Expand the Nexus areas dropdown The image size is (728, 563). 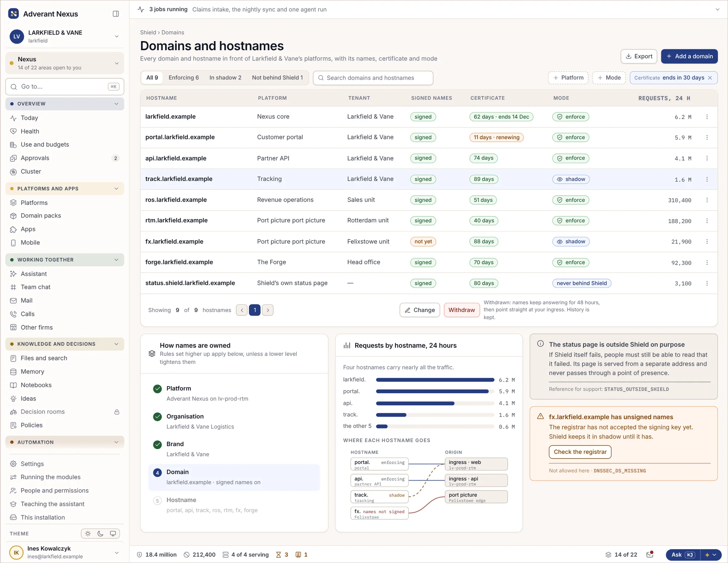65,63
